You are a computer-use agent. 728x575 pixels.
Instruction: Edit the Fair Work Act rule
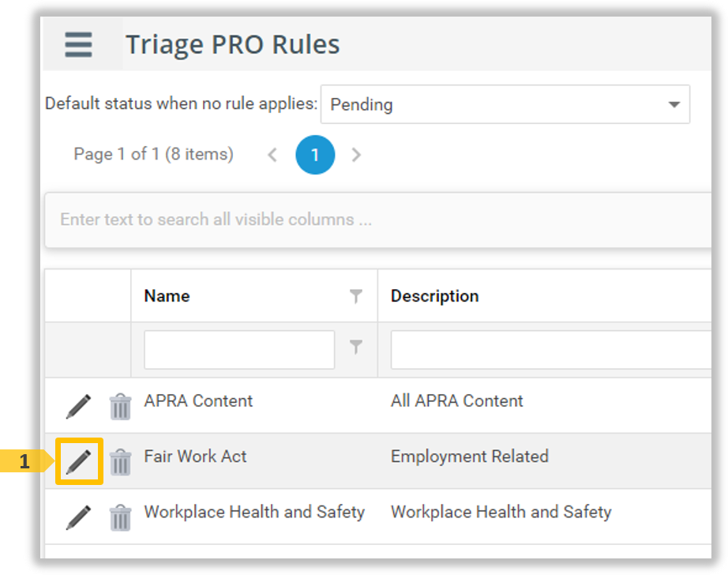tap(78, 461)
